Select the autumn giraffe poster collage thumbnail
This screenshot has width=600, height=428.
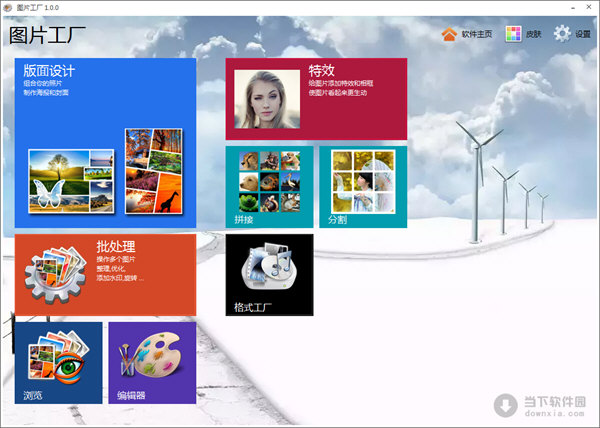click(154, 171)
